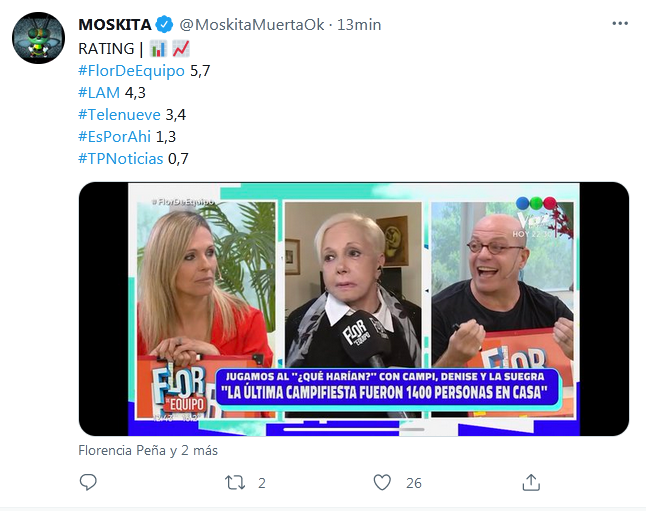The image size is (646, 511).
Task: Open the #EsPorAhi hashtag
Action: pyautogui.click(x=115, y=136)
